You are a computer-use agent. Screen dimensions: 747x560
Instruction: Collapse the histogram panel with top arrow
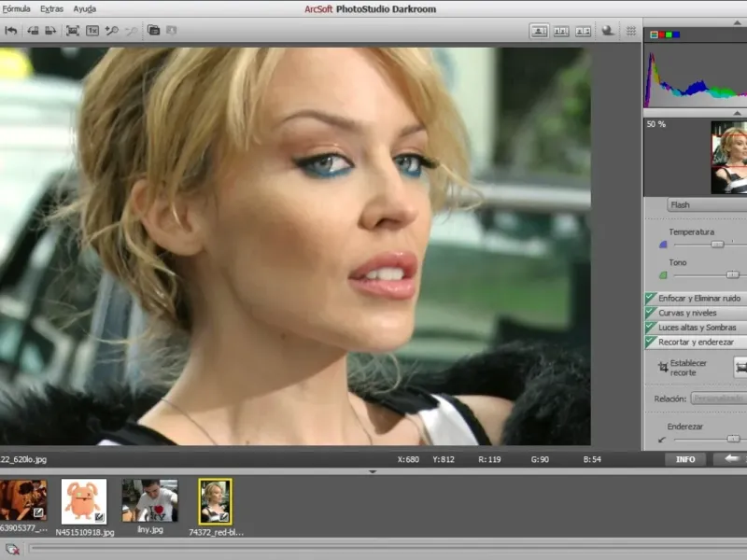click(737, 22)
